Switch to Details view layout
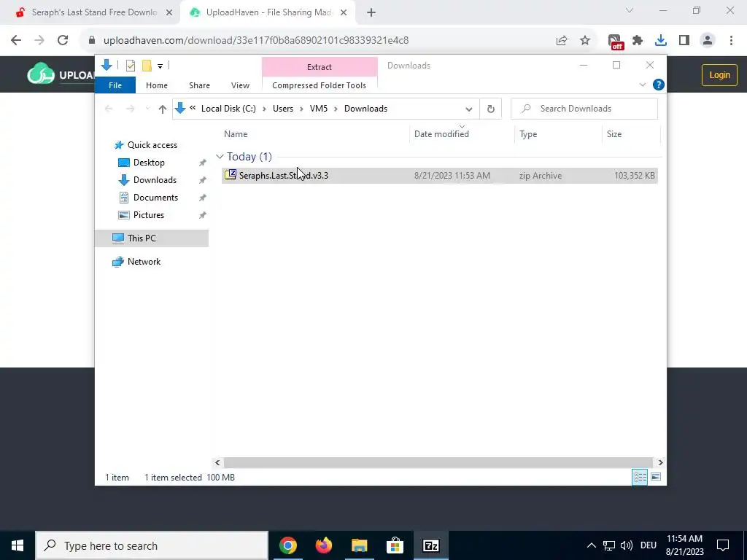Viewport: 747px width, 560px height. [x=640, y=477]
